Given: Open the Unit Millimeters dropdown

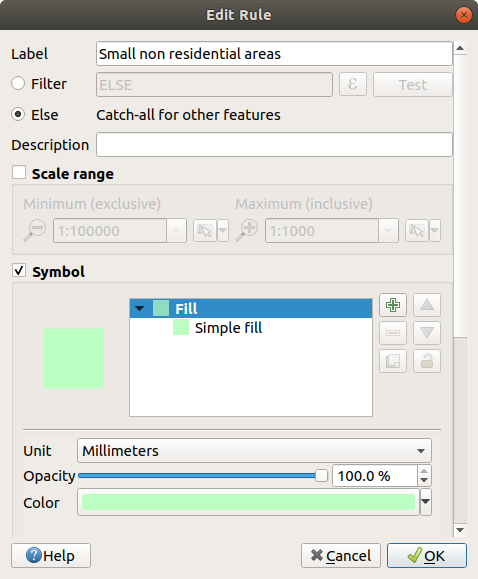Looking at the screenshot, I should pos(254,450).
